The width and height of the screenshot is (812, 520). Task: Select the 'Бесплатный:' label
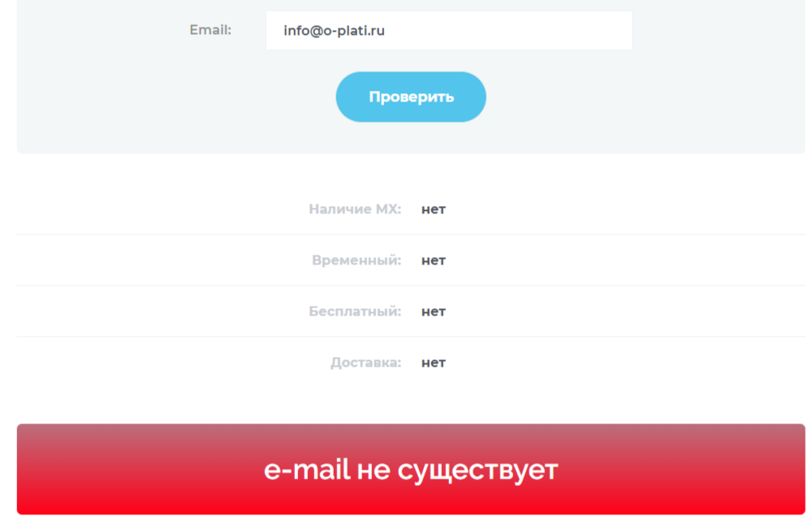[x=355, y=312]
